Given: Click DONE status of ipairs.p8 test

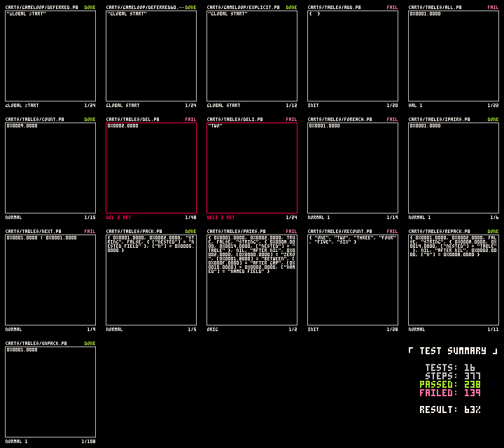Looking at the screenshot, I should (493, 119).
